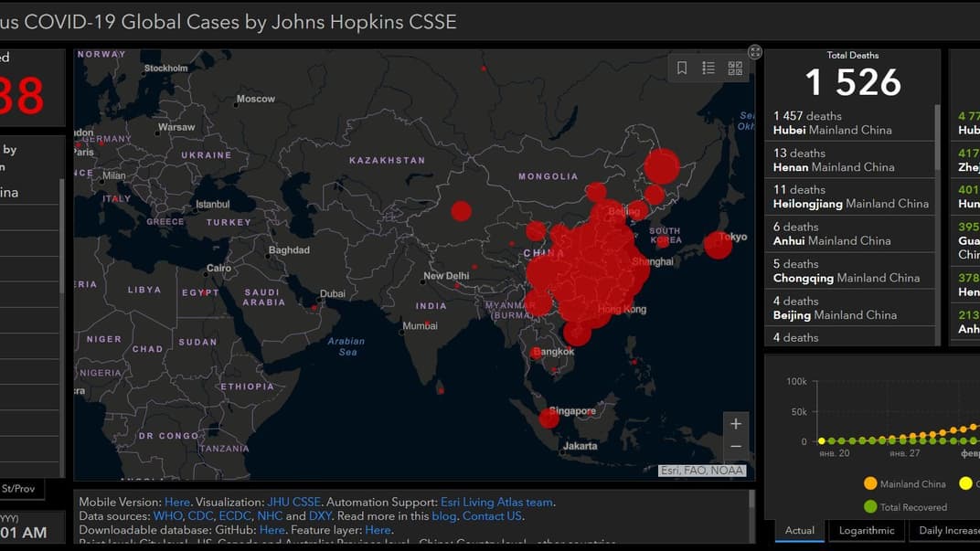
Task: Select Hubei deaths list entry
Action: 848,122
